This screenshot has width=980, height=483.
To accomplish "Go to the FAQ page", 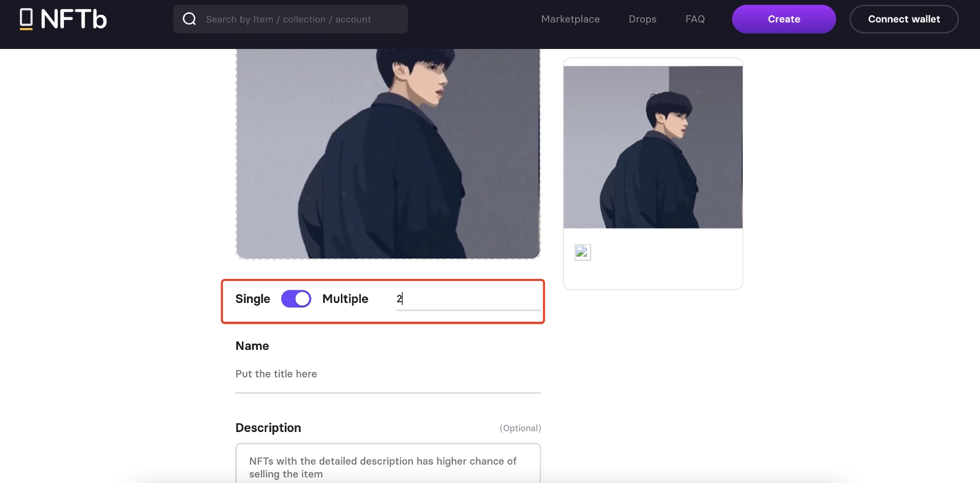I will click(695, 19).
